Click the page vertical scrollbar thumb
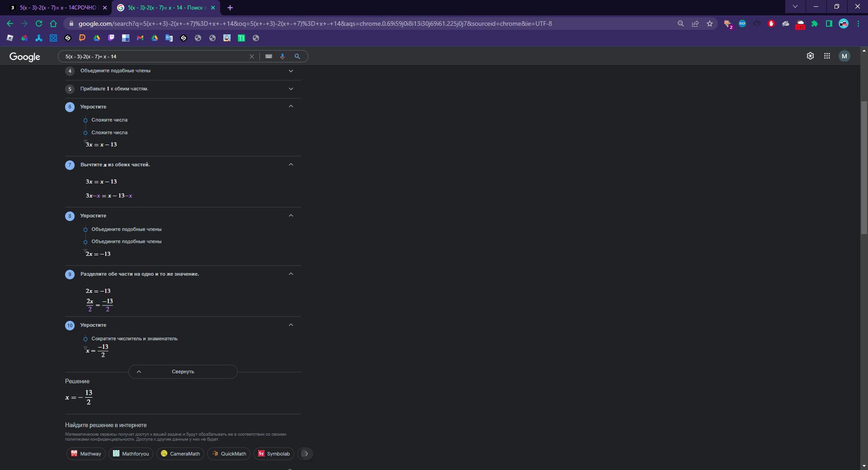The image size is (868, 470). coord(864,167)
